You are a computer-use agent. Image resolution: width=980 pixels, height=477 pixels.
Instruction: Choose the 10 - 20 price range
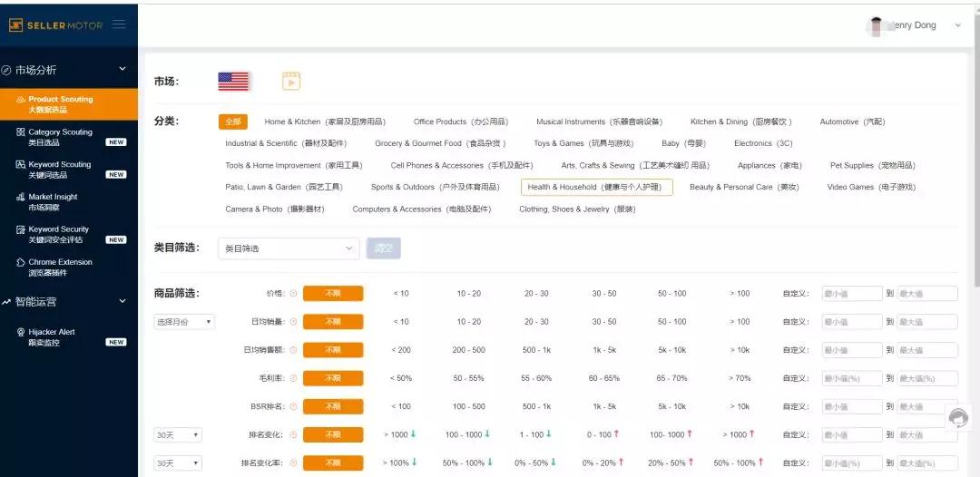[469, 294]
